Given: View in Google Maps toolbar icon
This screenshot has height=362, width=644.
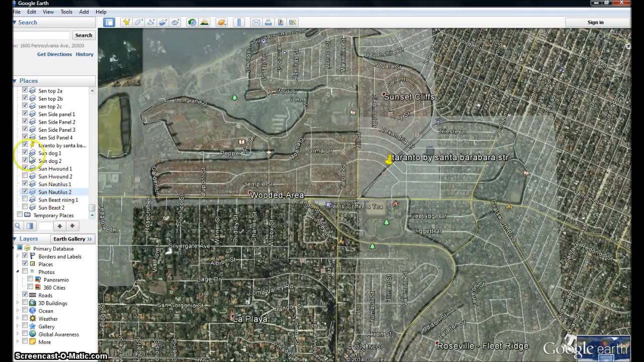Looking at the screenshot, I should click(x=292, y=22).
